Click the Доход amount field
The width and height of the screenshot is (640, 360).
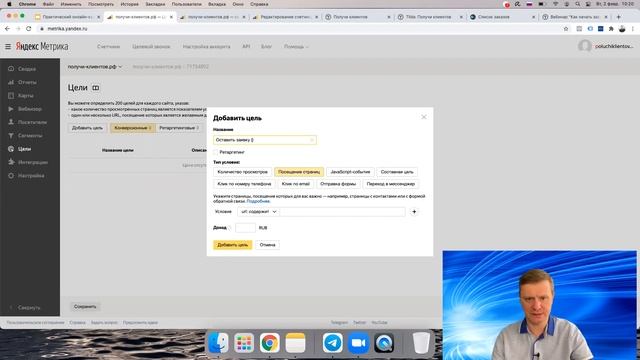pos(245,228)
